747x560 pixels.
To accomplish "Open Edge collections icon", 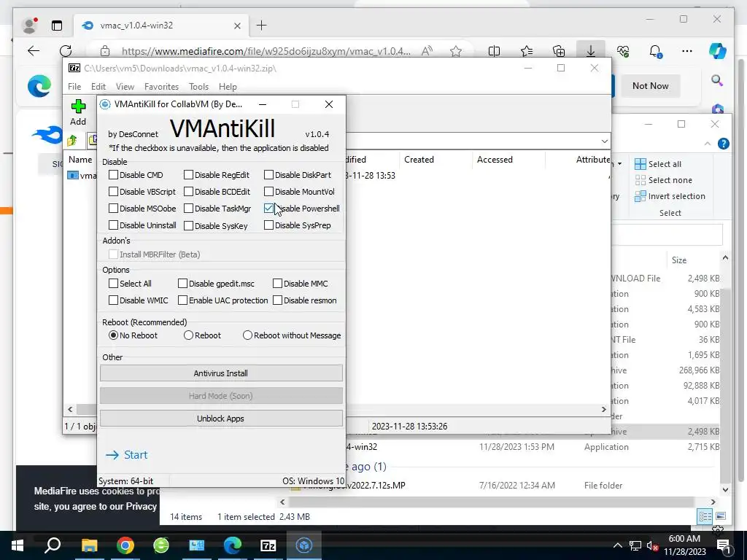I will [559, 51].
